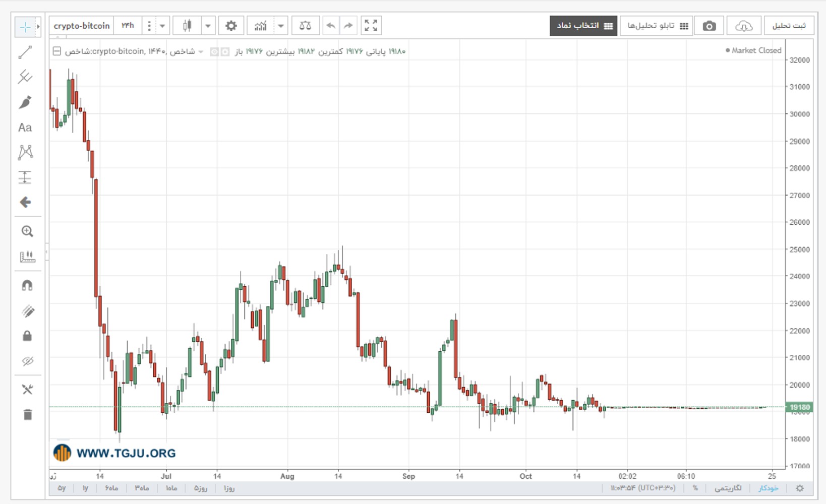Image resolution: width=826 pixels, height=504 pixels.
Task: Take a chart snapshot with camera icon
Action: [709, 26]
